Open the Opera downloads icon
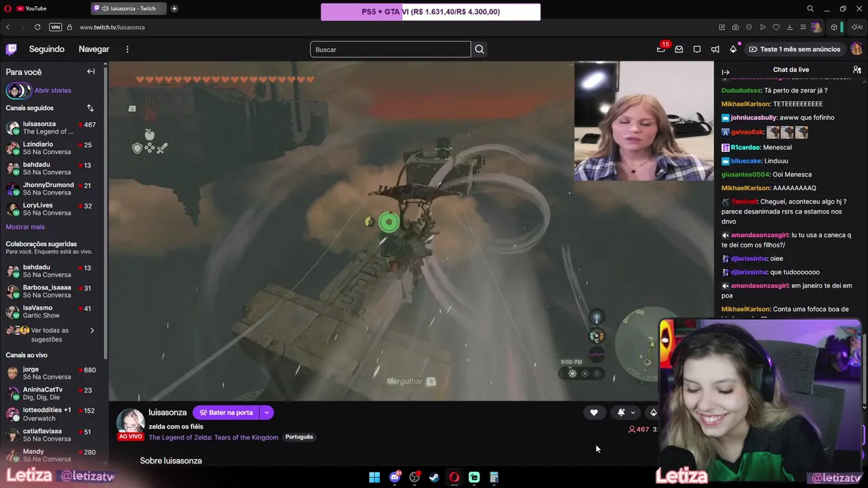Viewport: 868px width, 488px height. 789,27
